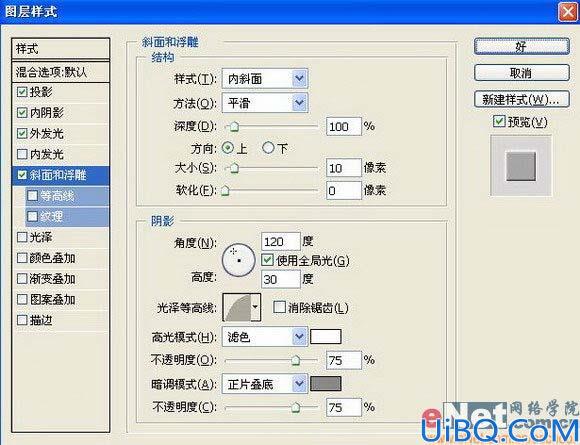Toggle the 使用全局光 global light checkbox
The height and width of the screenshot is (445, 580).
pyautogui.click(x=267, y=260)
